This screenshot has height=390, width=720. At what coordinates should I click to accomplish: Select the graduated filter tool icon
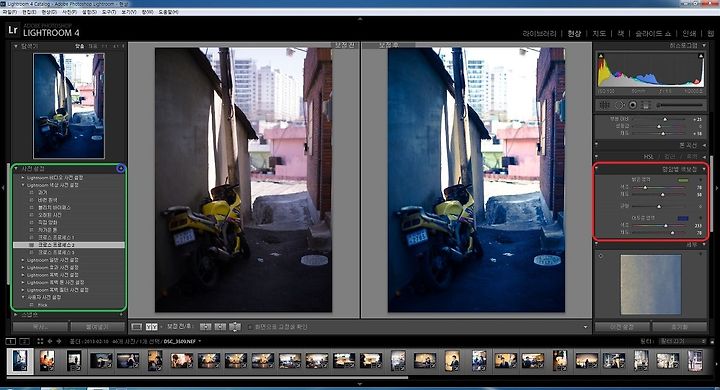coord(646,105)
